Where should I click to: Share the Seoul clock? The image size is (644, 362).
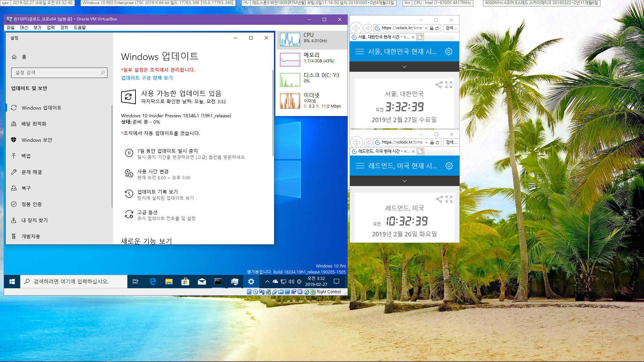tap(439, 85)
